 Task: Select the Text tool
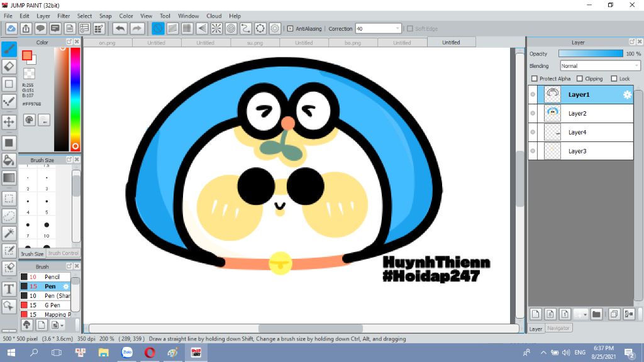(9, 289)
